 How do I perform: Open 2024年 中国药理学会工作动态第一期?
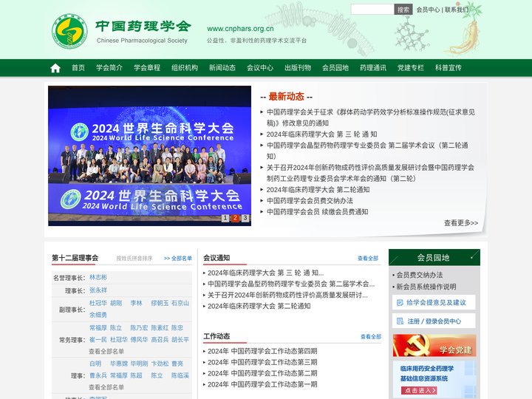pos(262,384)
